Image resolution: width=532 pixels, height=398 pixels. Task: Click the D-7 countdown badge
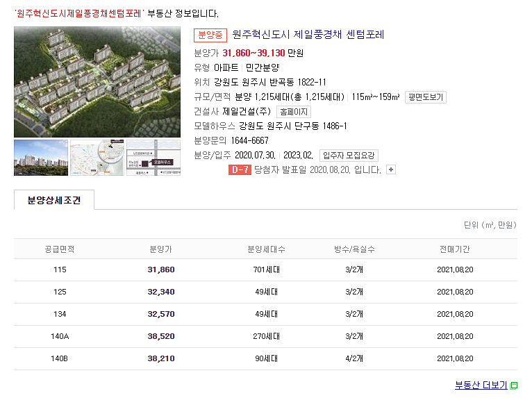[x=240, y=169]
